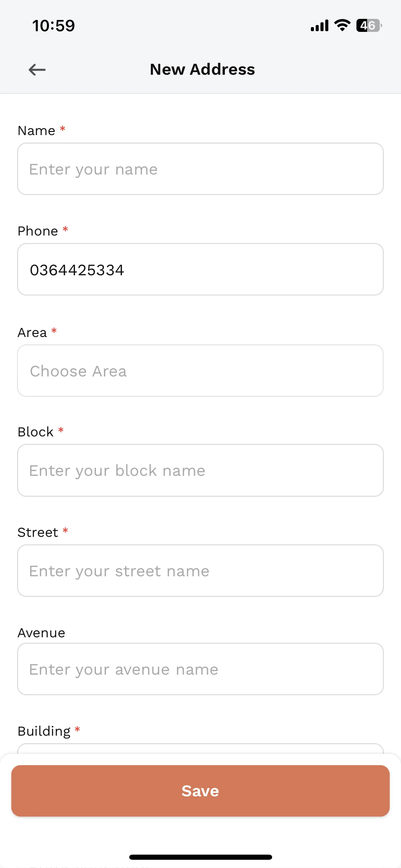The height and width of the screenshot is (868, 401).
Task: Tap the 10:59 clock in status bar
Action: pos(53,26)
